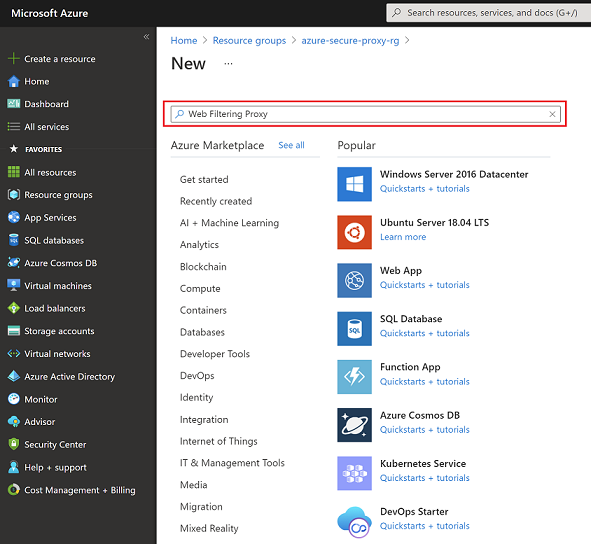
Task: Click the Azure Active Directory pyramid icon
Action: (x=14, y=376)
